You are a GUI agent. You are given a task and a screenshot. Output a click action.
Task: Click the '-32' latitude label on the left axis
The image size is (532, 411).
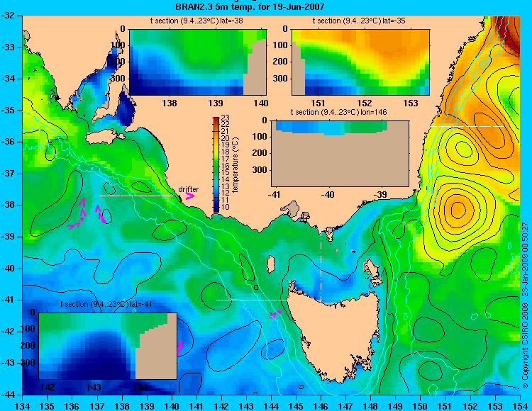click(9, 16)
